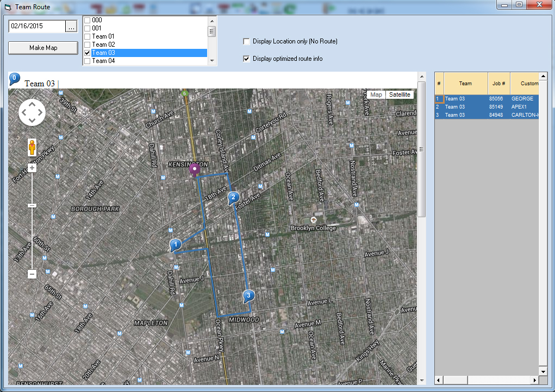Click Team 03 heading above map

point(40,84)
